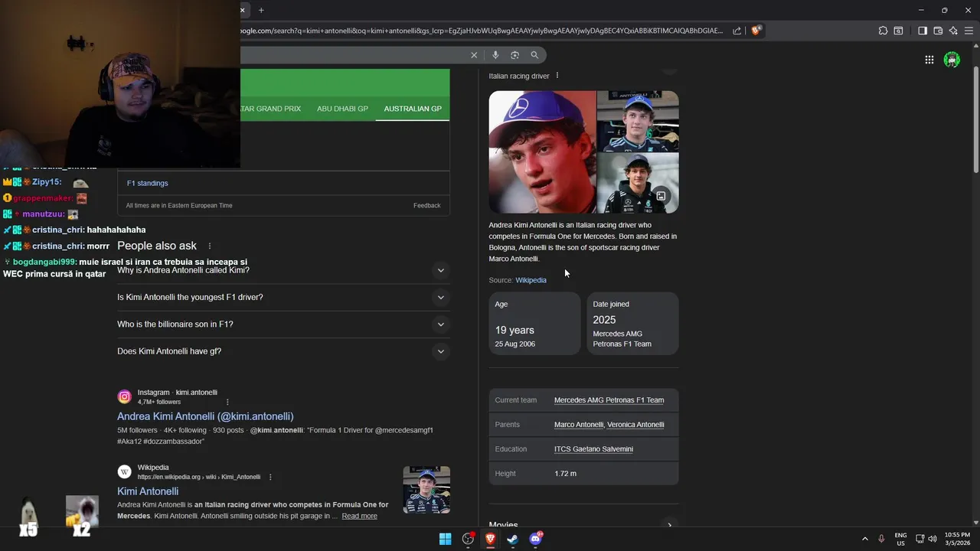Open the Google account avatar
This screenshot has width=980, height=551.
(x=952, y=60)
